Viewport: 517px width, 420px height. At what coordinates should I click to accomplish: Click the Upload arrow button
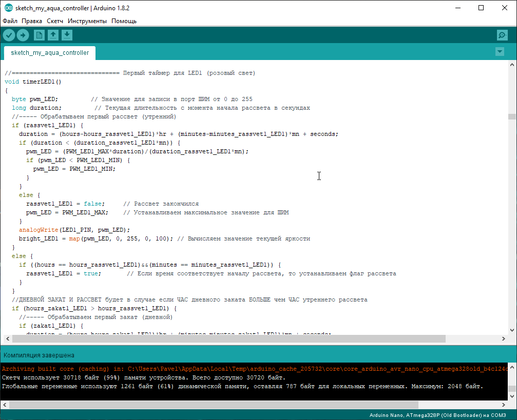[23, 35]
